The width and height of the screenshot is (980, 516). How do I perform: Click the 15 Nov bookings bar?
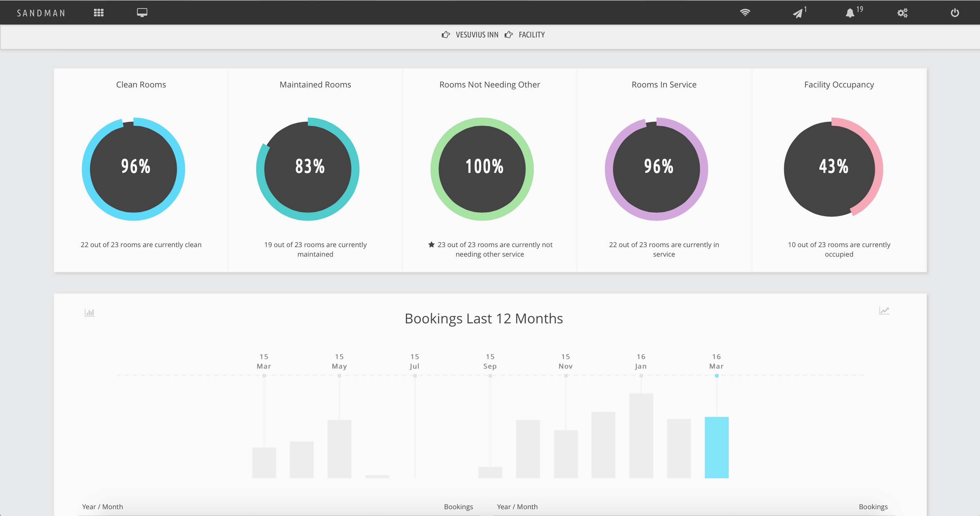(x=566, y=454)
